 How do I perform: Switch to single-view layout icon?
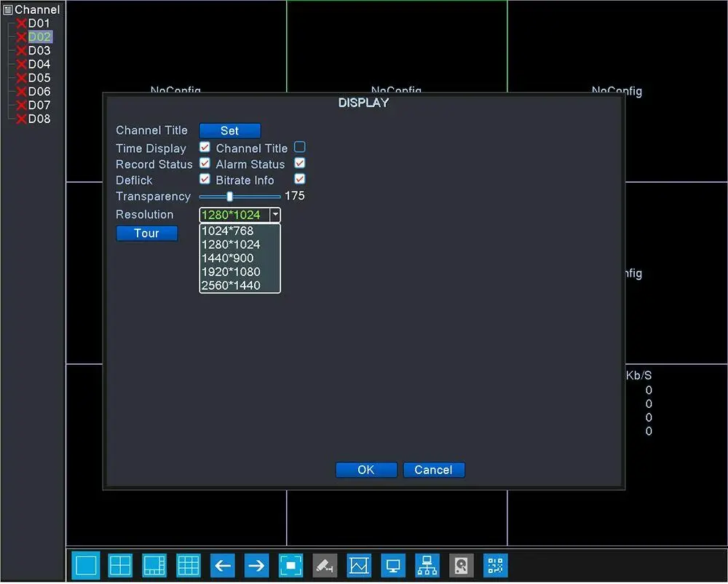86,567
